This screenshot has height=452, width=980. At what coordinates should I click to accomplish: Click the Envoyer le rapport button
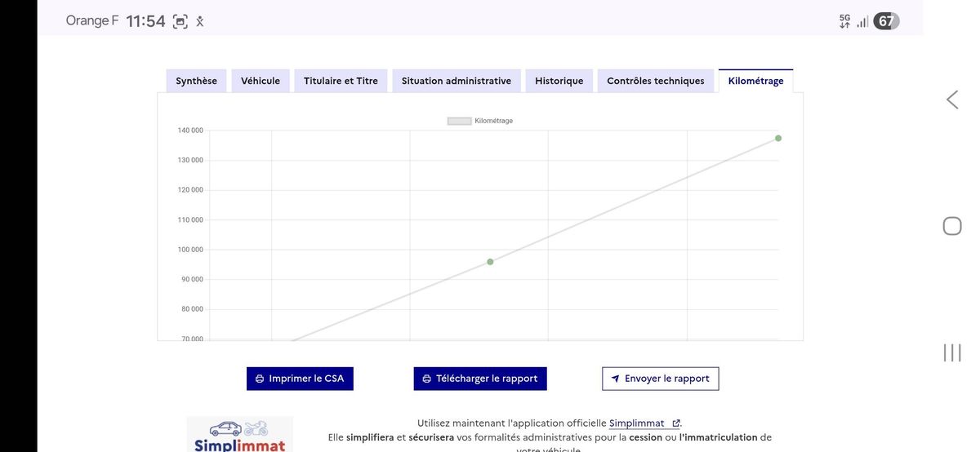click(661, 379)
